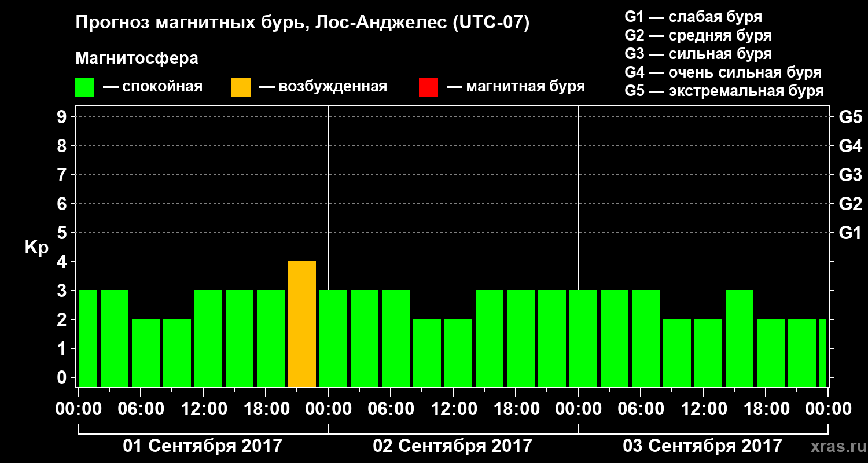Click the right-axis "G1" label

pyautogui.click(x=850, y=233)
